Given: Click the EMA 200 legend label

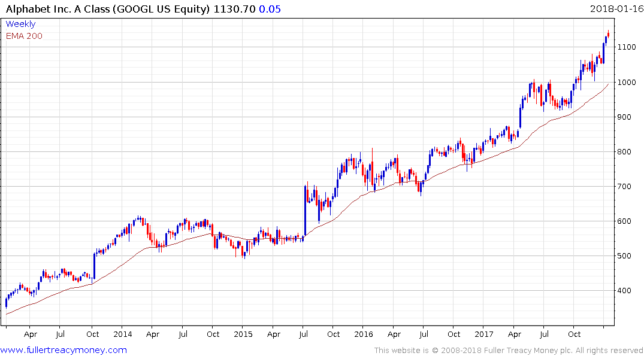Looking at the screenshot, I should [24, 36].
